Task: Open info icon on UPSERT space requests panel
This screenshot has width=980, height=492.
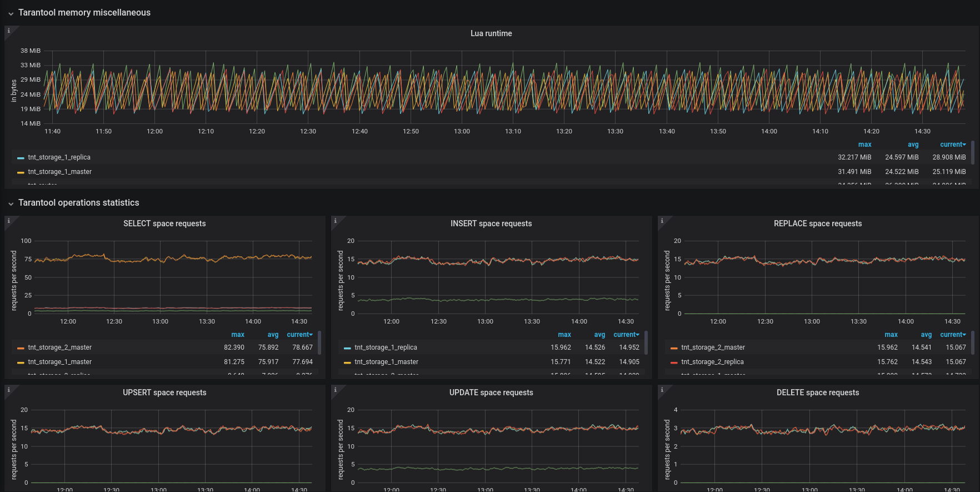Action: click(x=8, y=390)
